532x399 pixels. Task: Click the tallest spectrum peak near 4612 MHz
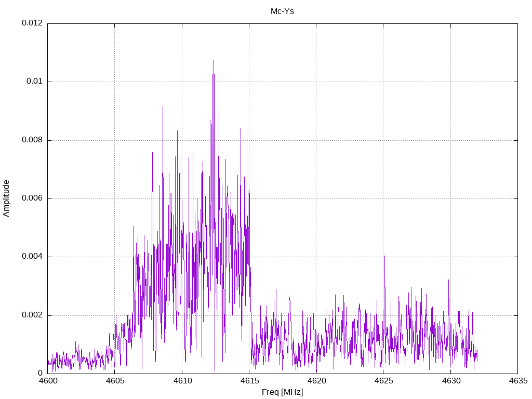click(x=214, y=61)
